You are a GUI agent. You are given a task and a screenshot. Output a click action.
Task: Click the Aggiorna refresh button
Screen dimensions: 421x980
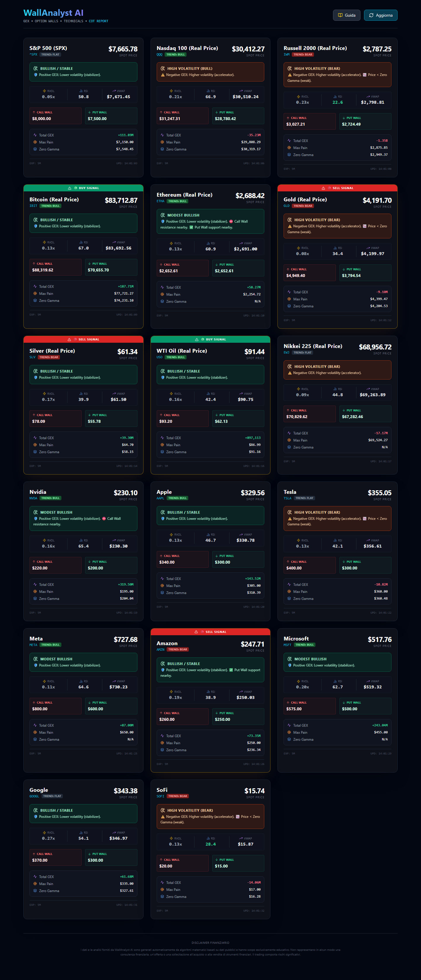pyautogui.click(x=381, y=15)
